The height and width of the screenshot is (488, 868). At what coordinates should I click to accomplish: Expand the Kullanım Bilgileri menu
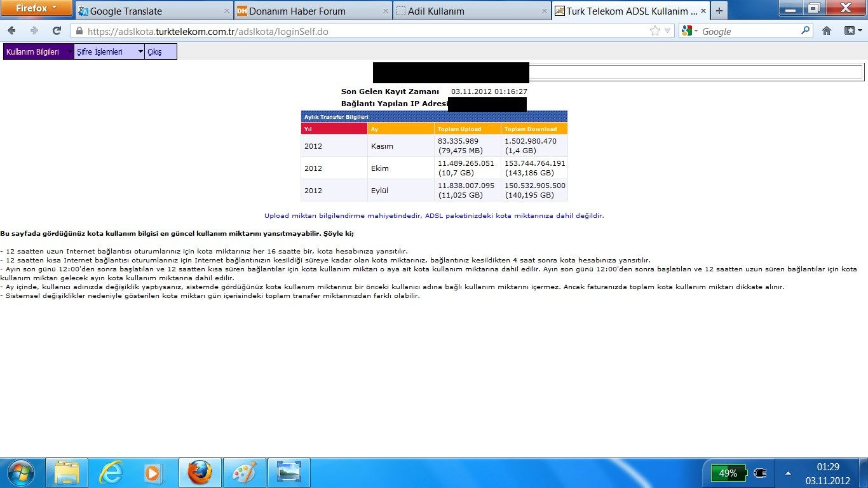(38, 52)
